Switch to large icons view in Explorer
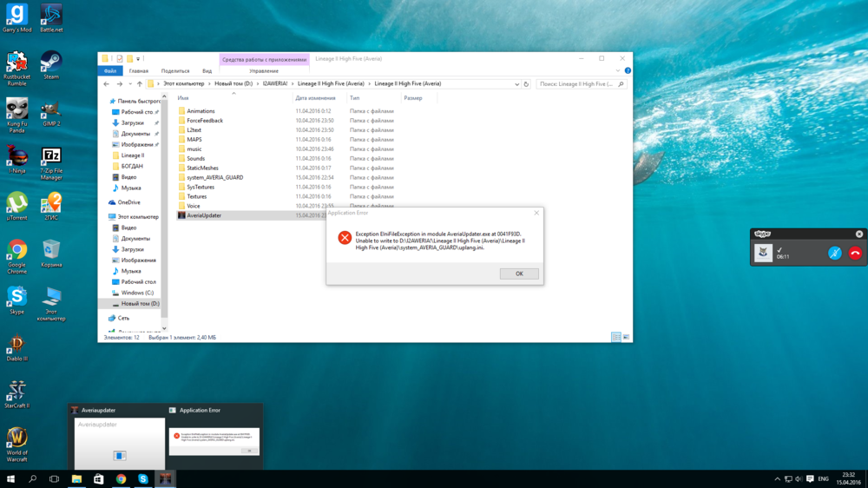The width and height of the screenshot is (868, 488). pos(626,337)
